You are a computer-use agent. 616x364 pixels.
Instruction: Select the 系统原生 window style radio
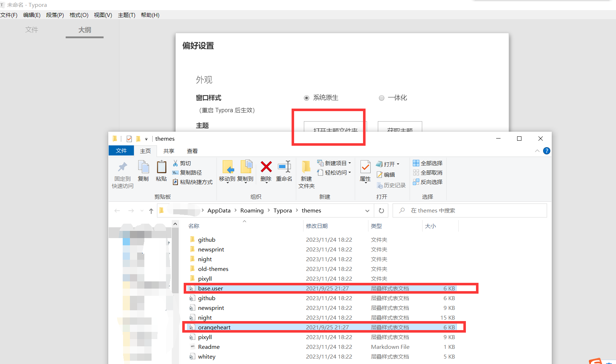[306, 98]
